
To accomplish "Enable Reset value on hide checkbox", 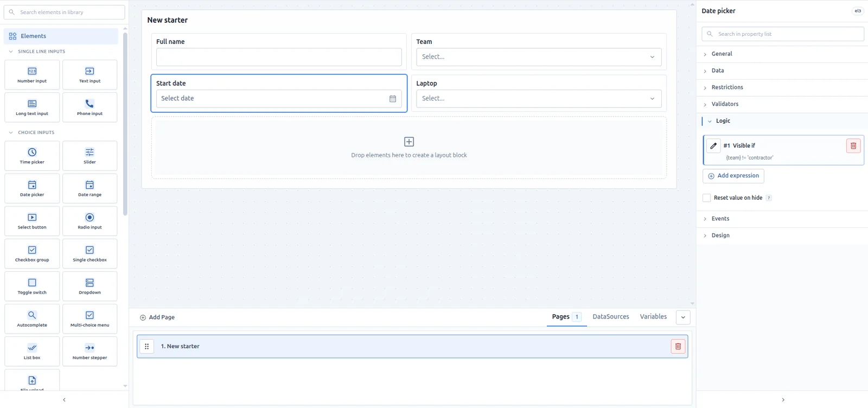I will [x=706, y=198].
